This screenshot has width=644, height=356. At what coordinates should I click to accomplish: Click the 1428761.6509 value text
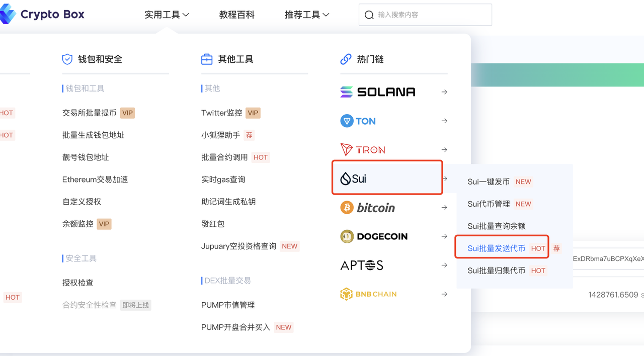click(613, 295)
